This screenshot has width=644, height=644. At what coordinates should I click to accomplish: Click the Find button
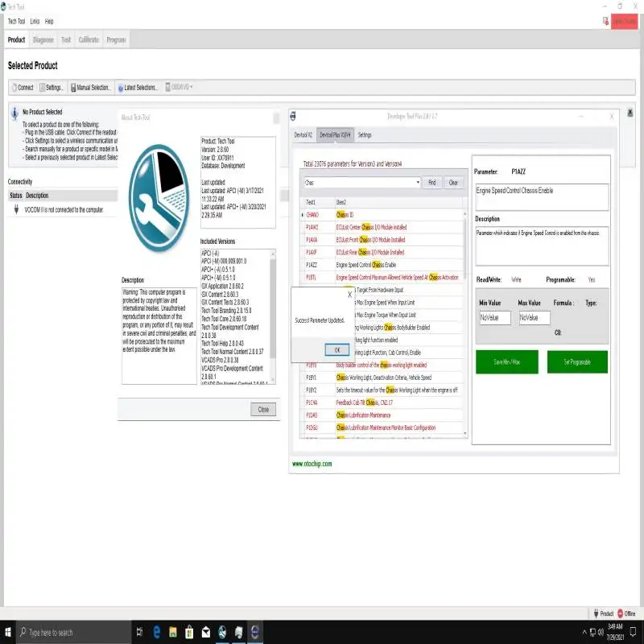tap(431, 183)
